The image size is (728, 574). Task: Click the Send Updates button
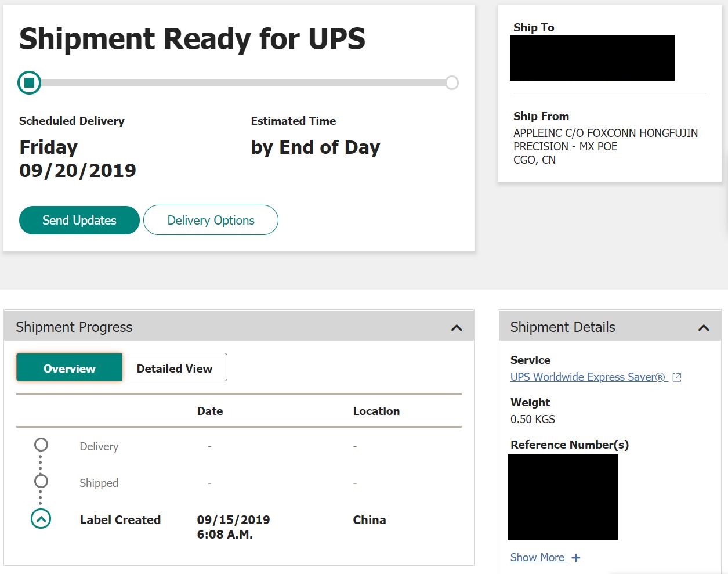click(79, 221)
